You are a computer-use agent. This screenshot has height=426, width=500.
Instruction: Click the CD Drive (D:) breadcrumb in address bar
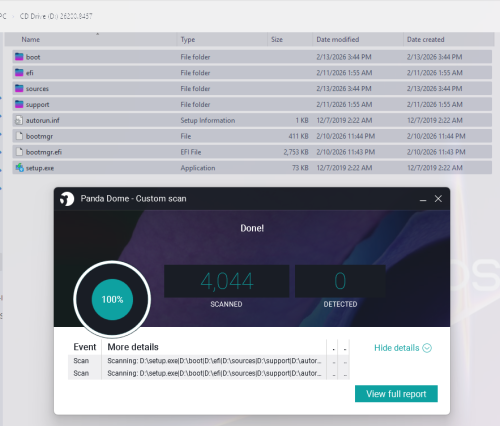56,16
